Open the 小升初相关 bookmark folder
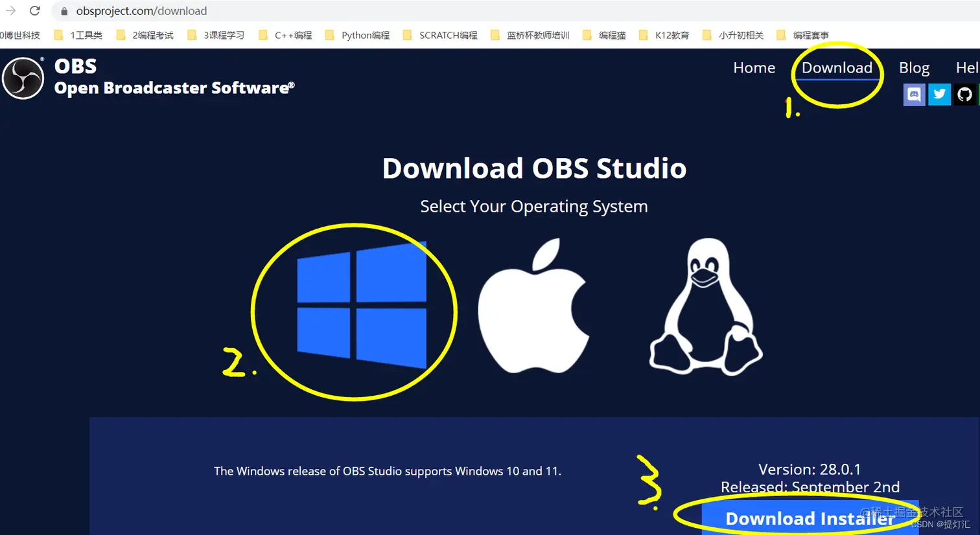980x535 pixels. point(733,35)
